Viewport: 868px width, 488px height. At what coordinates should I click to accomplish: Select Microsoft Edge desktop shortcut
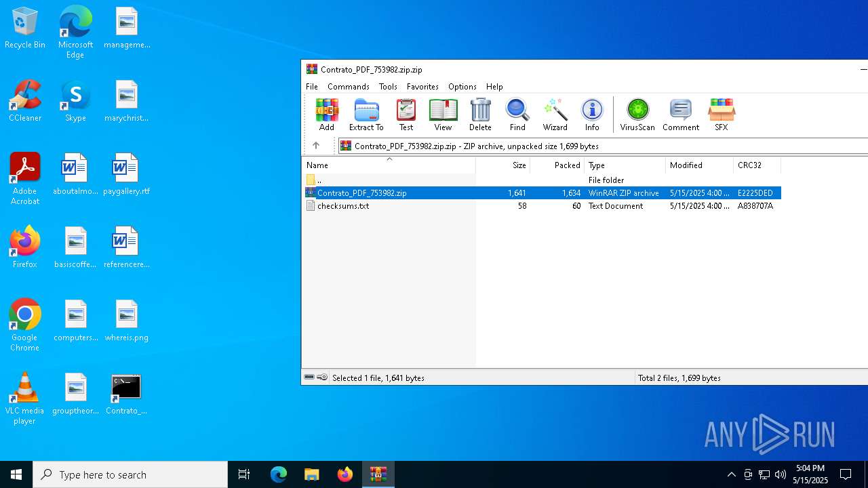pyautogui.click(x=75, y=33)
